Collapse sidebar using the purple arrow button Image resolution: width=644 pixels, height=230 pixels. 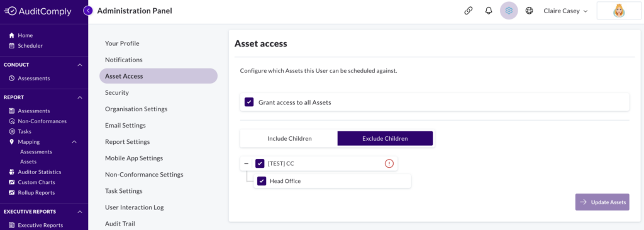coord(88,11)
